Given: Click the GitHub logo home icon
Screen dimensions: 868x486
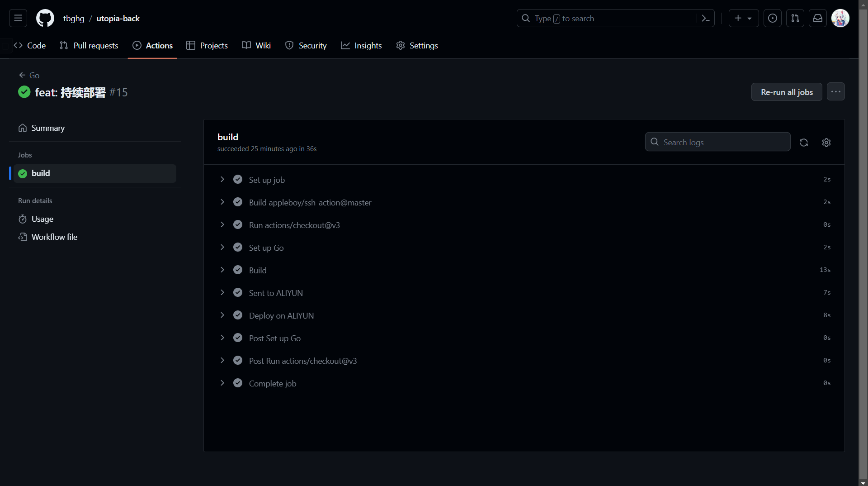Looking at the screenshot, I should point(45,19).
